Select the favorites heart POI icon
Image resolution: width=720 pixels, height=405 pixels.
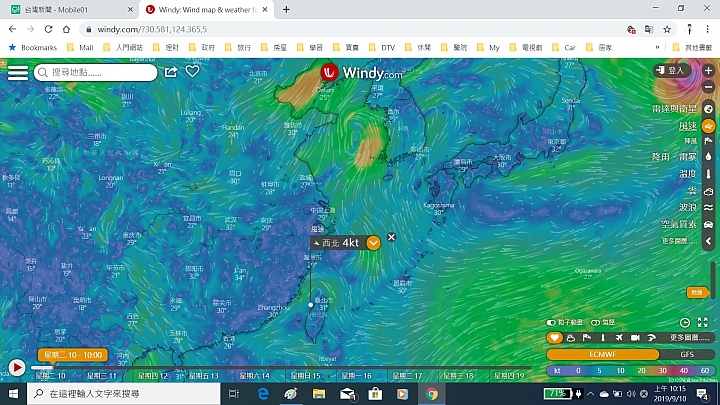pos(554,338)
